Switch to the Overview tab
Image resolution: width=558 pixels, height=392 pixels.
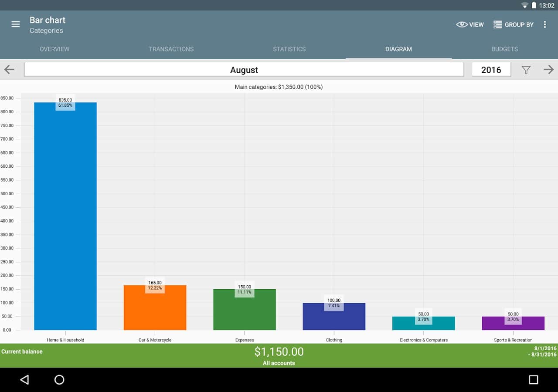(54, 49)
